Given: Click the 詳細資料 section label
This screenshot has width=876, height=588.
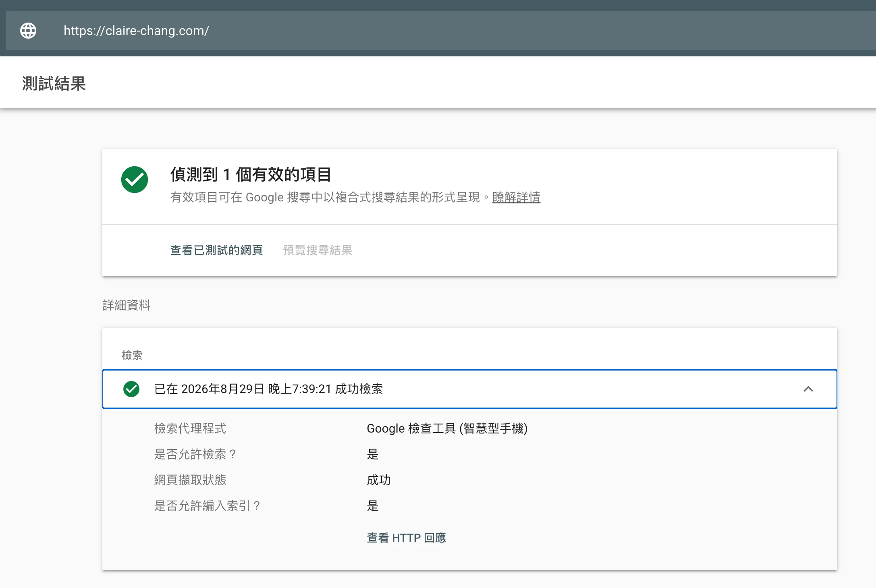Looking at the screenshot, I should click(127, 305).
